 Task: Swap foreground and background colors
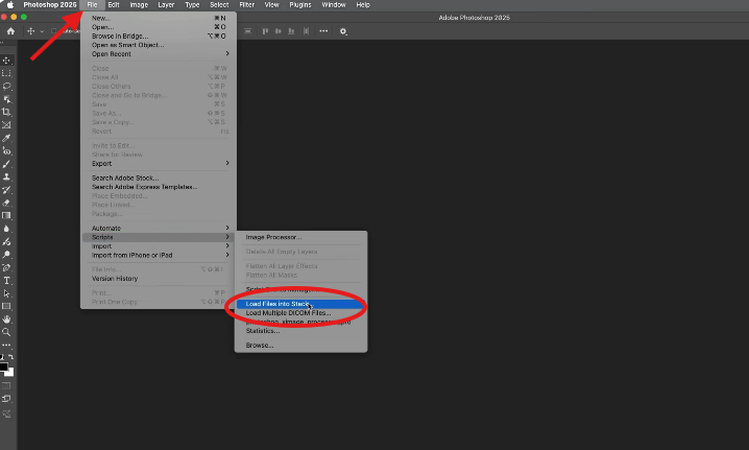coord(11,357)
